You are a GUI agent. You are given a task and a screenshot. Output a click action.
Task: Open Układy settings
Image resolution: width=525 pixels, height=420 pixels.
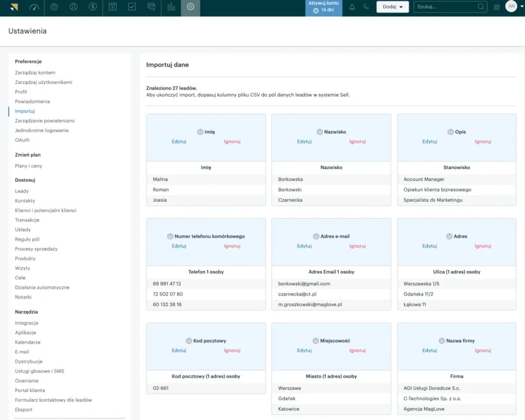click(x=23, y=230)
